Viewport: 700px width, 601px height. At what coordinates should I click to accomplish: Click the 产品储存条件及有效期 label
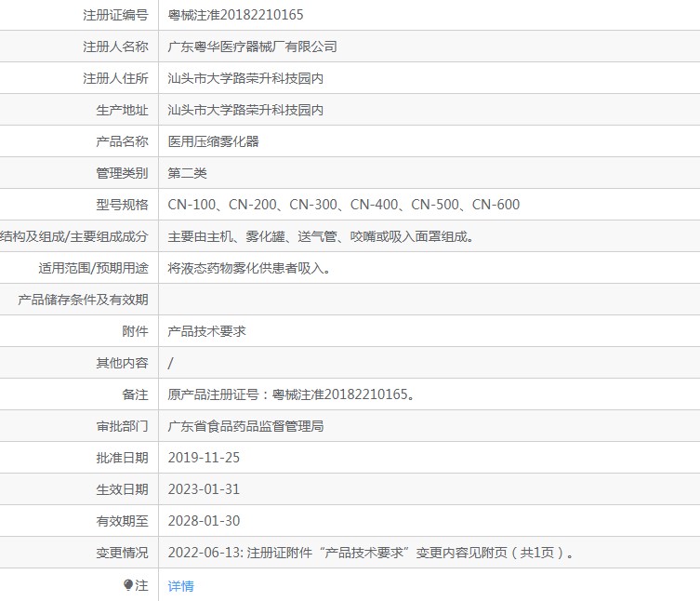pyautogui.click(x=83, y=300)
